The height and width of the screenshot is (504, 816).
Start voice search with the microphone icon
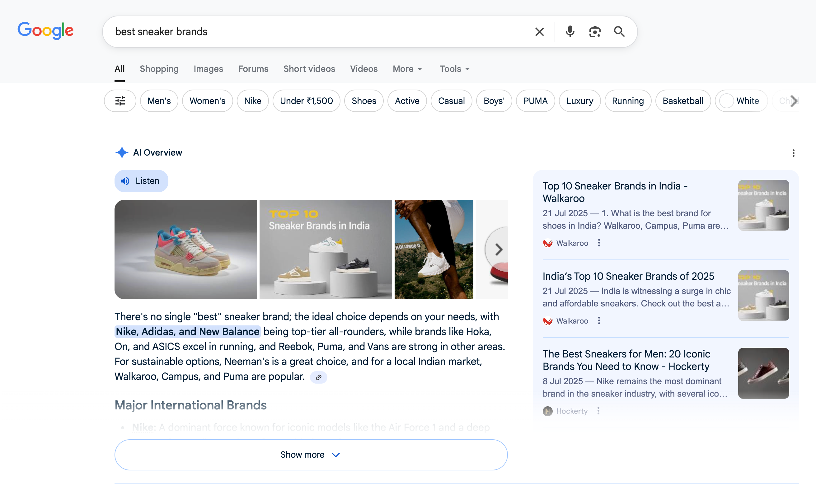tap(570, 32)
